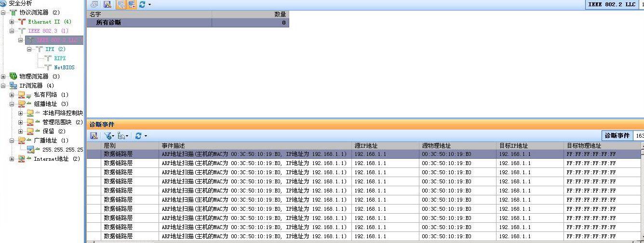Click the 层别 column header

[130, 145]
